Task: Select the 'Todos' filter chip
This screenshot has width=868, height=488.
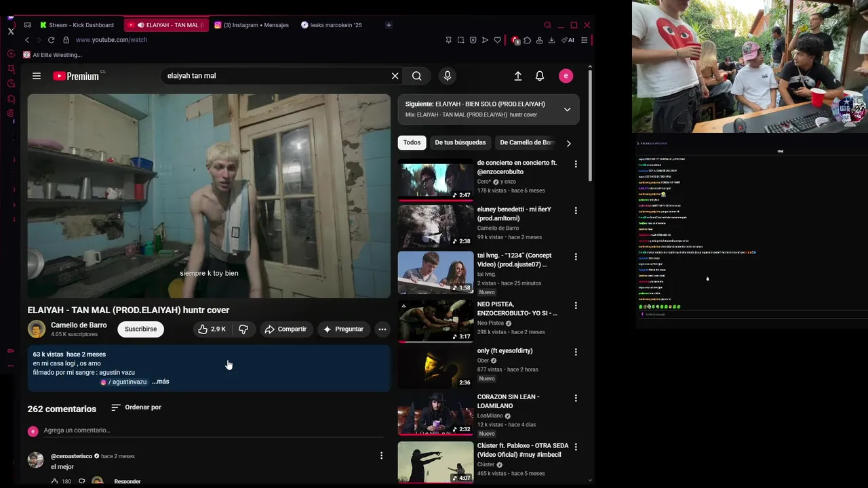Action: tap(412, 142)
